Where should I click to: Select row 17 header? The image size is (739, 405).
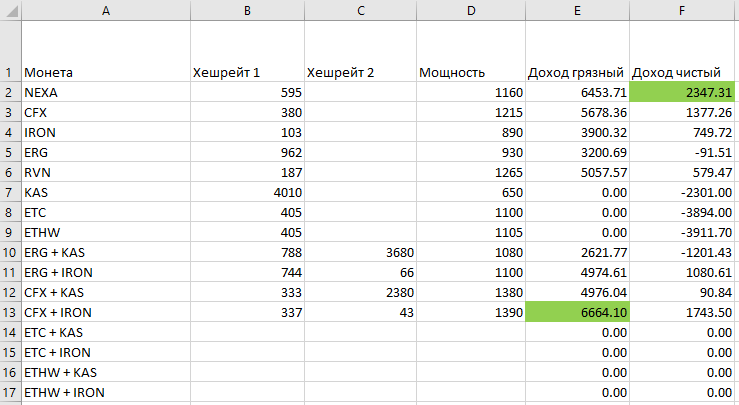pyautogui.click(x=10, y=392)
